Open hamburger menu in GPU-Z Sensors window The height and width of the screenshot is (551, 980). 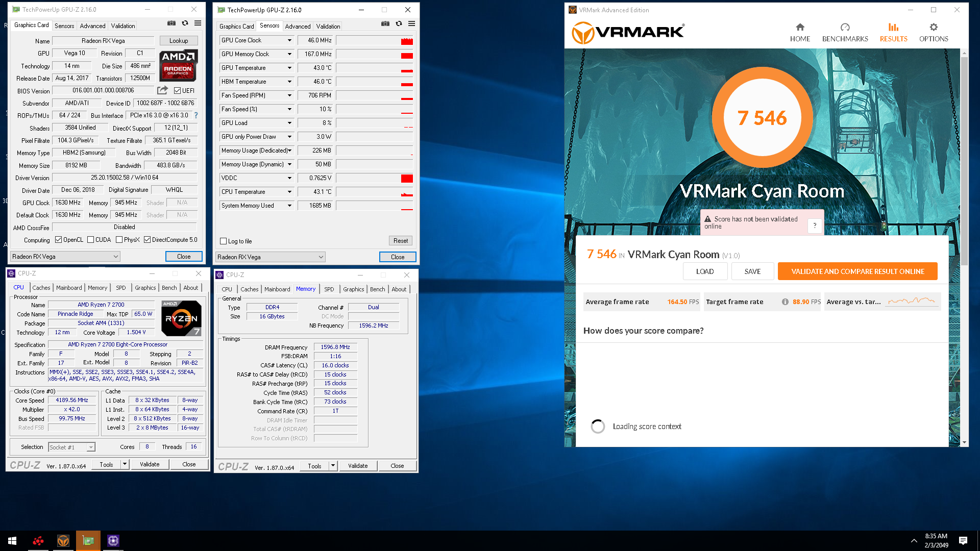(x=412, y=24)
